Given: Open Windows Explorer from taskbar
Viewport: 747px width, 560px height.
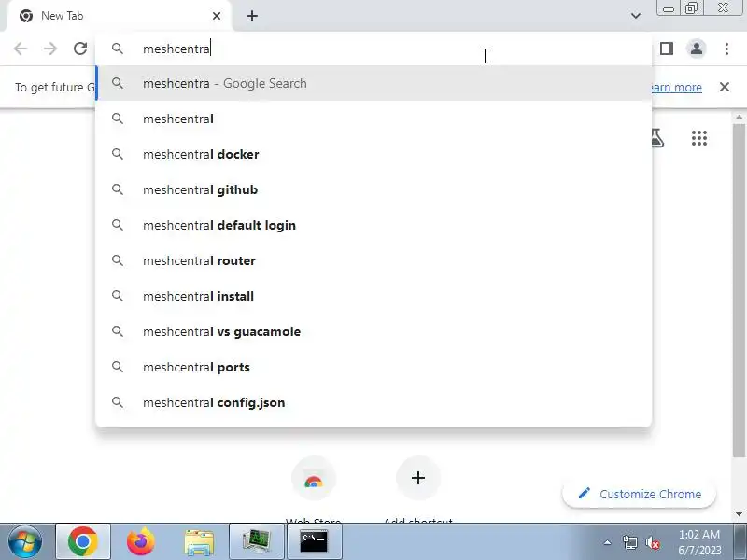Looking at the screenshot, I should click(x=199, y=542).
